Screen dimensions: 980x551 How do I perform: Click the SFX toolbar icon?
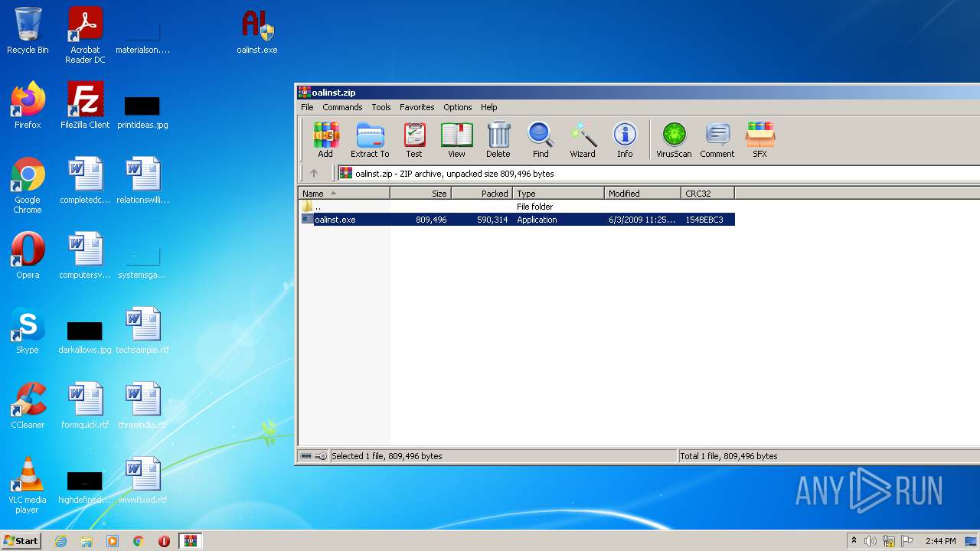[x=759, y=139]
